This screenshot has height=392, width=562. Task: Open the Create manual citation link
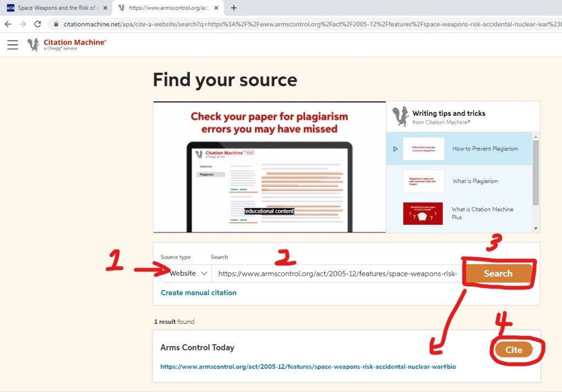[198, 293]
